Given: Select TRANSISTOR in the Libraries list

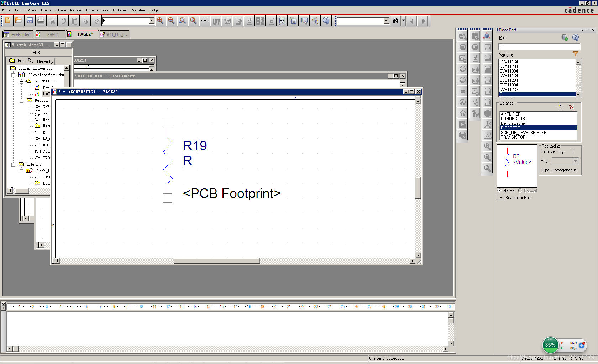Looking at the screenshot, I should [513, 137].
